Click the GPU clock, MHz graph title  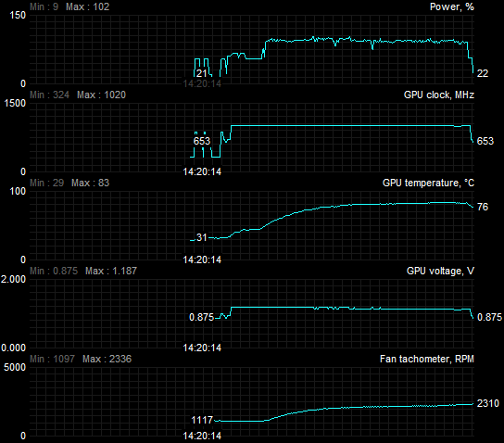pos(439,95)
